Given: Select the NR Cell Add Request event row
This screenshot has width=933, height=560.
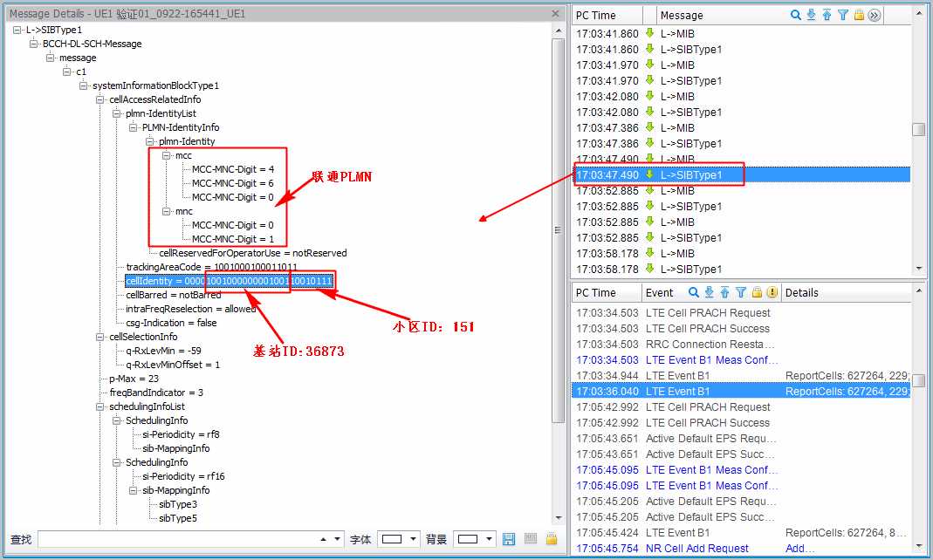Looking at the screenshot, I should (x=696, y=549).
